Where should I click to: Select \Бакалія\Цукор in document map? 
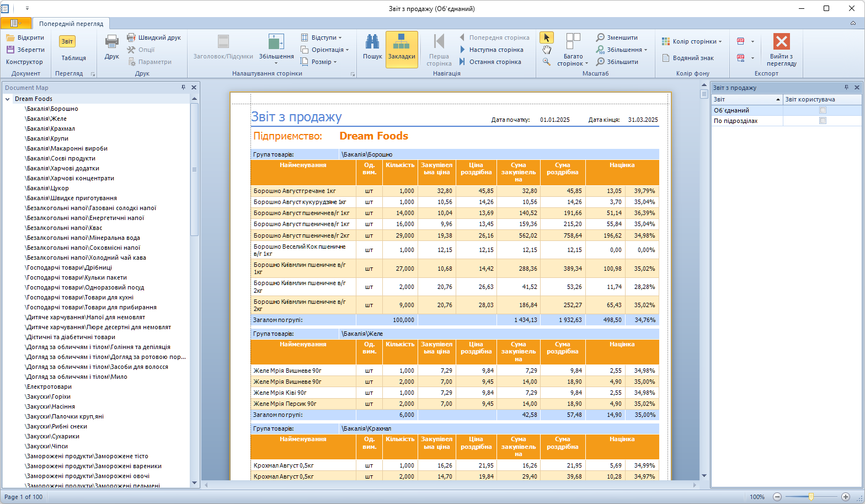(47, 188)
